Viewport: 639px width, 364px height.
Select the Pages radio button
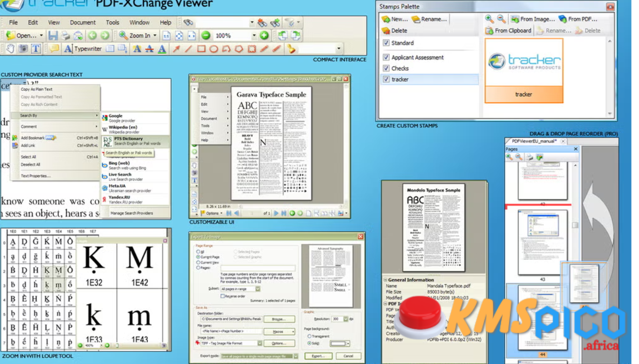pyautogui.click(x=198, y=268)
